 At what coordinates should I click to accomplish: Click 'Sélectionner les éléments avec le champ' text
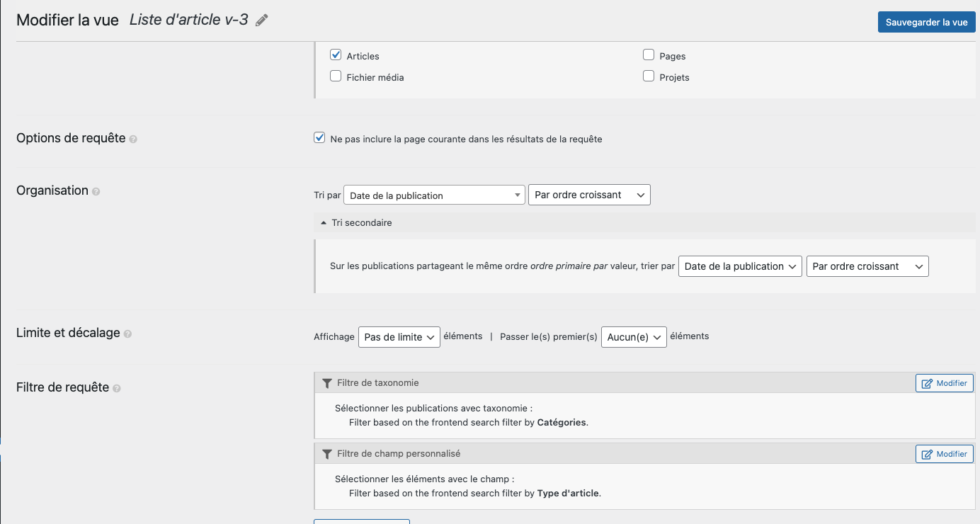(x=425, y=479)
